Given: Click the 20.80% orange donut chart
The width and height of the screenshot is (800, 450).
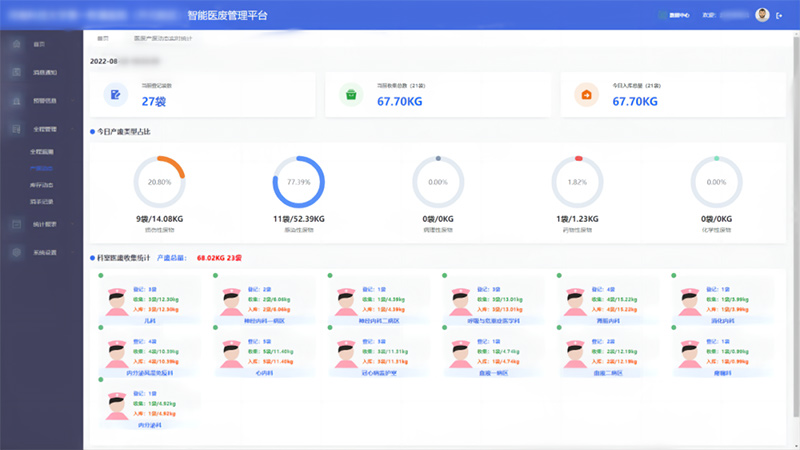Looking at the screenshot, I should coord(159,183).
